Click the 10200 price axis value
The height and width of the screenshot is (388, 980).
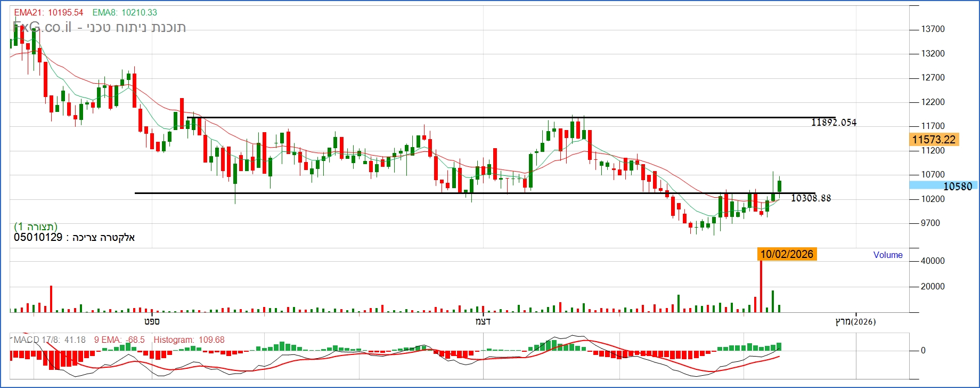pos(933,199)
